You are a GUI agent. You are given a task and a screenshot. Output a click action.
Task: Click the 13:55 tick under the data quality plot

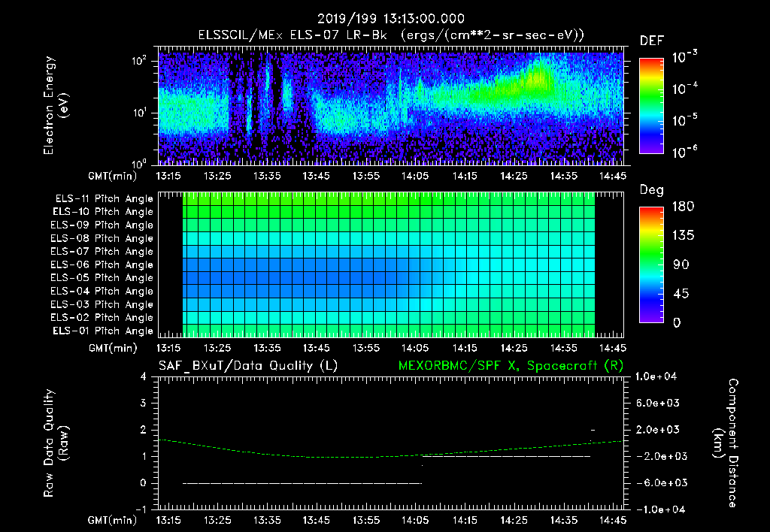[366, 520]
